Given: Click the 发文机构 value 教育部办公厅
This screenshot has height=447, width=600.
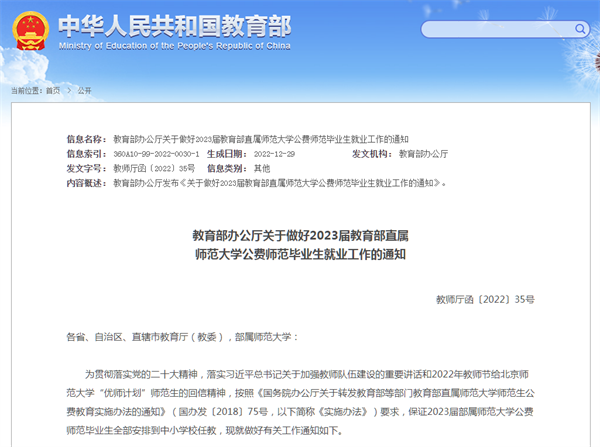Looking at the screenshot, I should [x=423, y=154].
